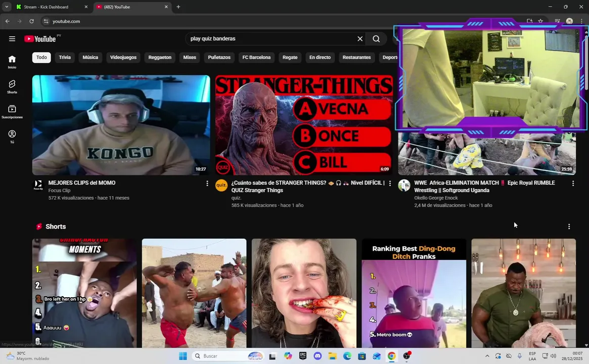Select the Puñetazos filter chip
The width and height of the screenshot is (589, 364).
pos(219,58)
